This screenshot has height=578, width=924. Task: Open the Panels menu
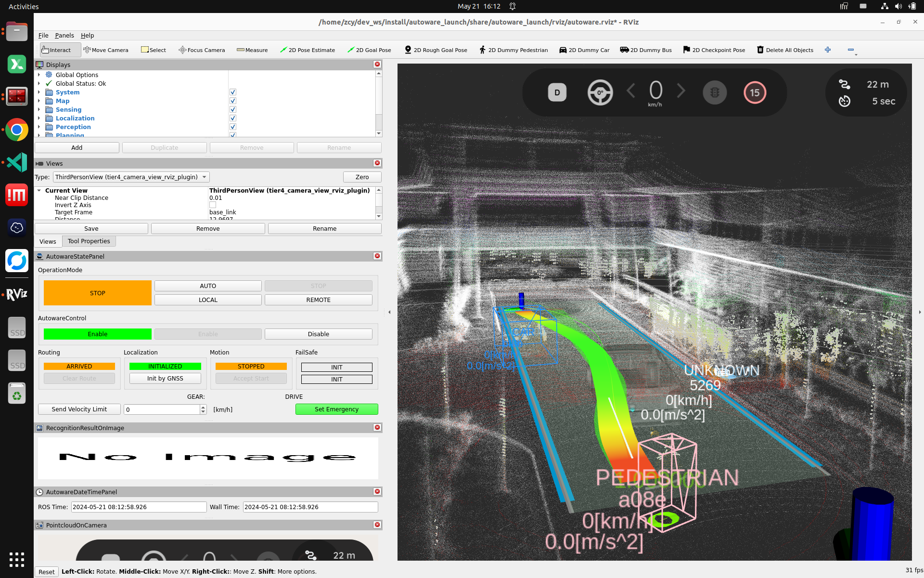point(64,36)
